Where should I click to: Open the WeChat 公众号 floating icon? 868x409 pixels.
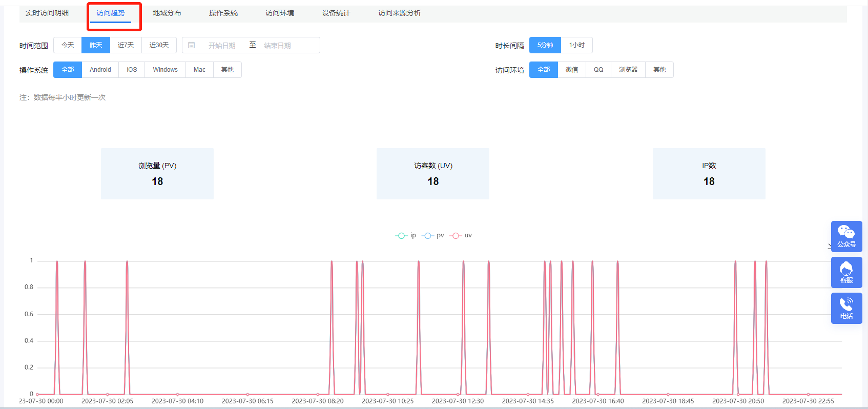[846, 236]
